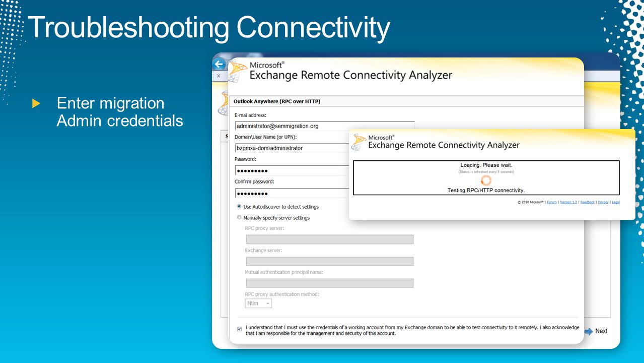Open the Forum link in the footer
The image size is (644, 363).
coord(552,202)
